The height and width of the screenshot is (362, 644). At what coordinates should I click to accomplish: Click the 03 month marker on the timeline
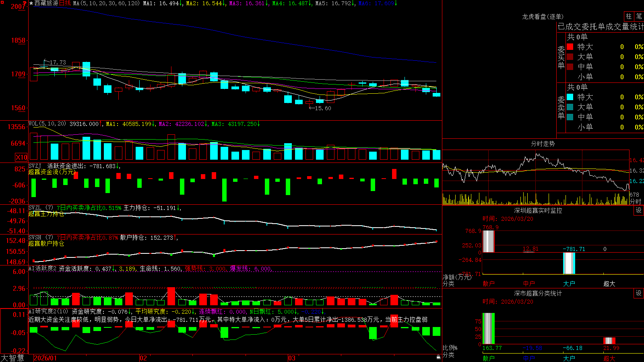coord(292,358)
